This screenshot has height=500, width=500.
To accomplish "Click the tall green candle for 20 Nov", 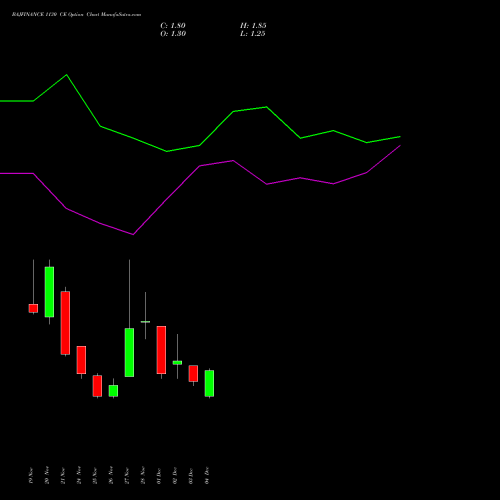I will (49, 292).
